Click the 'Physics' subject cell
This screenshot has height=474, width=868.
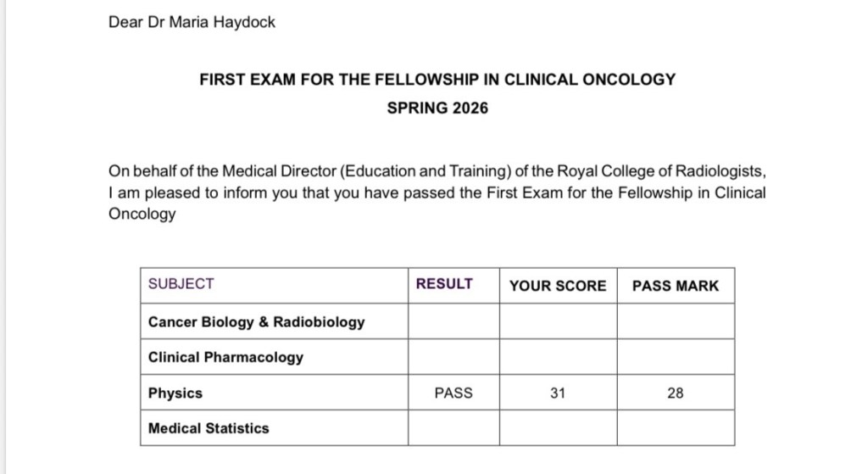175,393
